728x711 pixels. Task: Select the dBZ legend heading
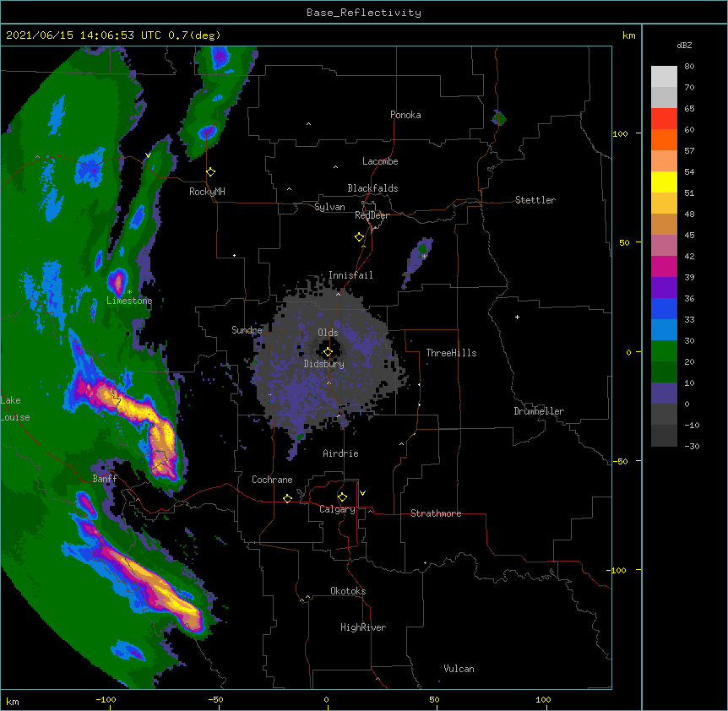684,45
